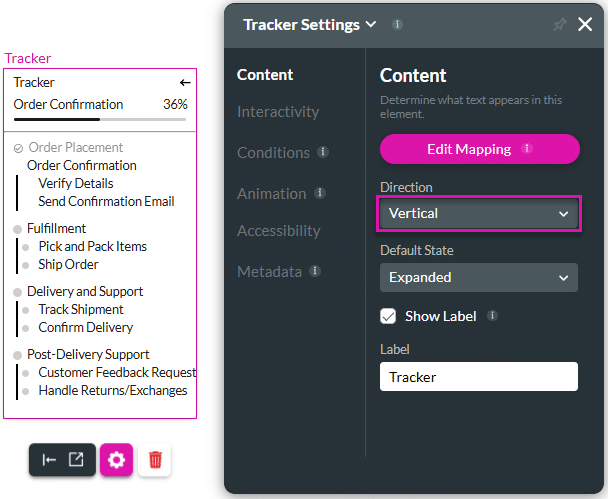
Task: Open the Default State dropdown showing Expanded
Action: click(479, 277)
